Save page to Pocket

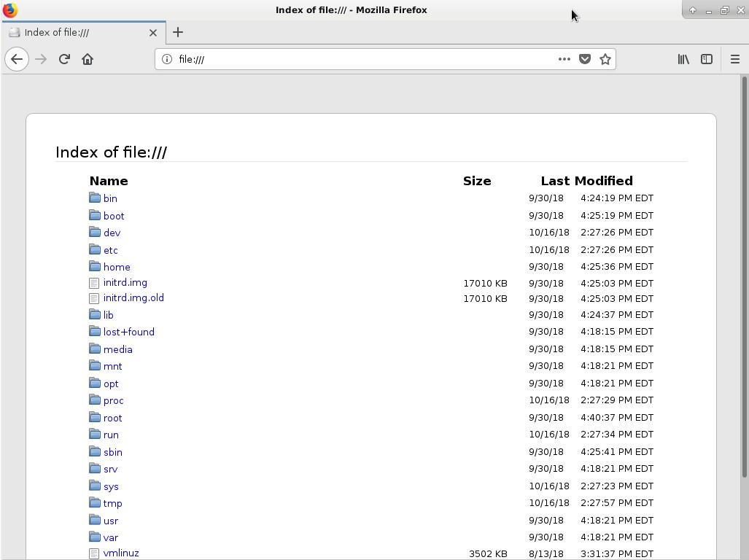tap(585, 59)
